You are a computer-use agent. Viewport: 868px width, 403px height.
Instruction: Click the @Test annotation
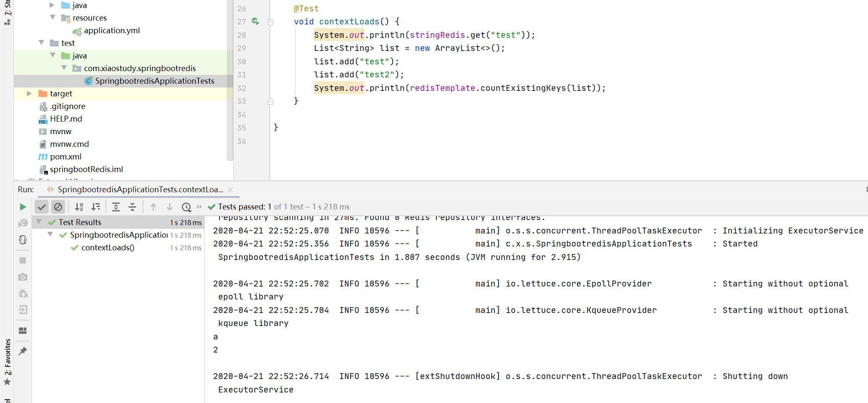(x=306, y=8)
